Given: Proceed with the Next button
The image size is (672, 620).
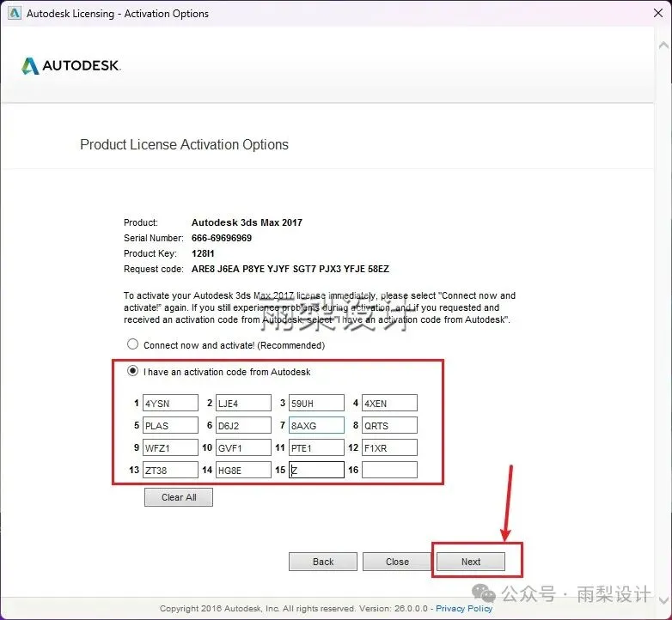Looking at the screenshot, I should tap(471, 562).
